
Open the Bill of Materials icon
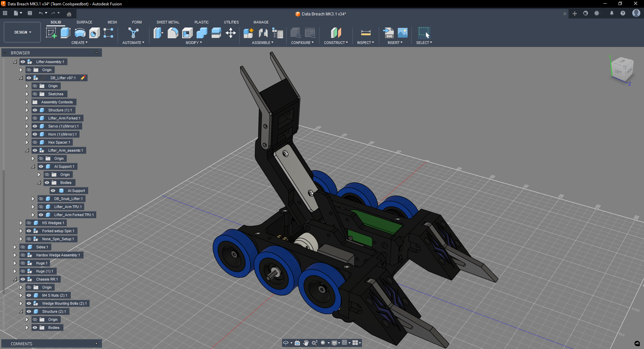[277, 33]
